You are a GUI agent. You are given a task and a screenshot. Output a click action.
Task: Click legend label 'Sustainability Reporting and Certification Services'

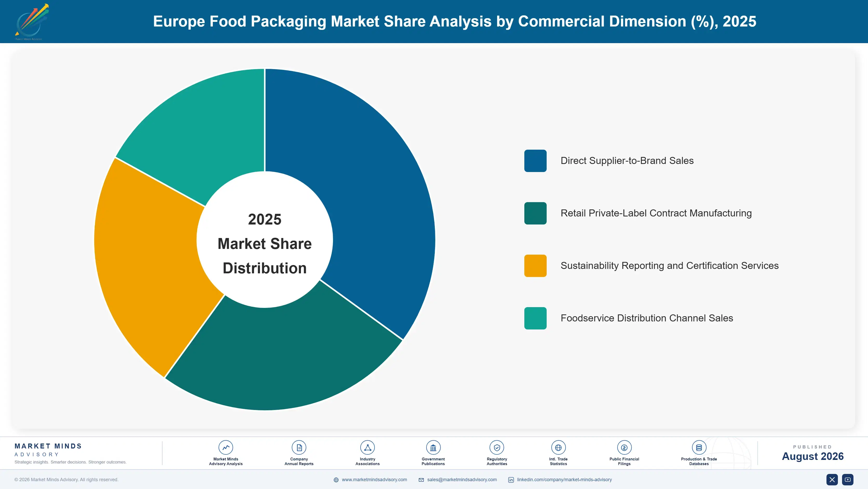point(669,266)
